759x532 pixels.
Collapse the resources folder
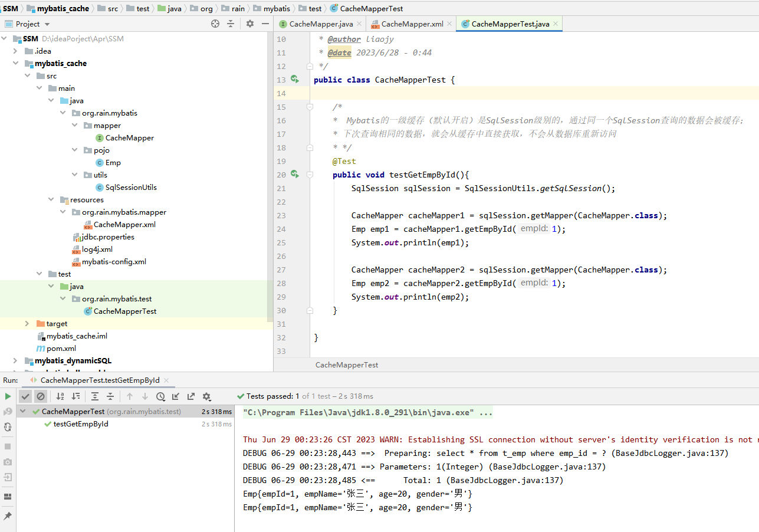pos(51,199)
